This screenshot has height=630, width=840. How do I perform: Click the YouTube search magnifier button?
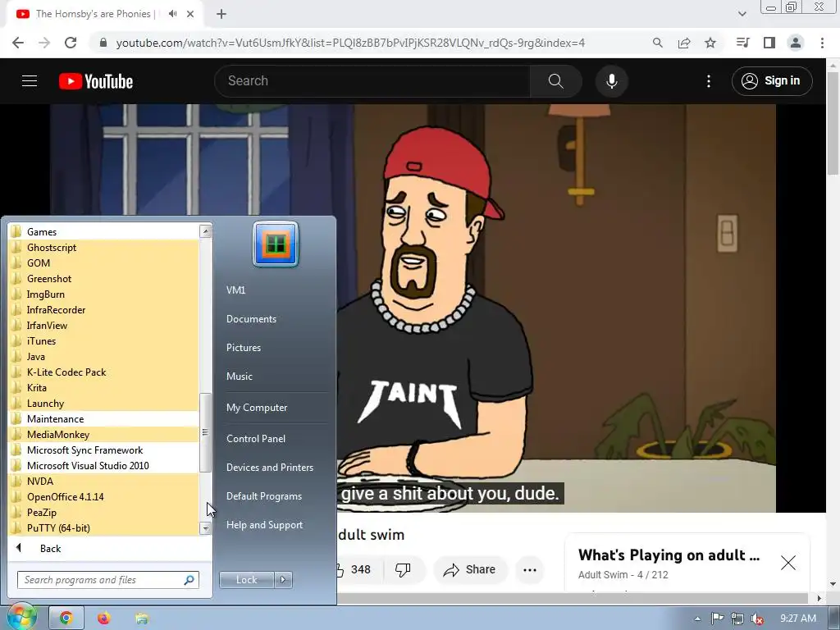point(556,81)
